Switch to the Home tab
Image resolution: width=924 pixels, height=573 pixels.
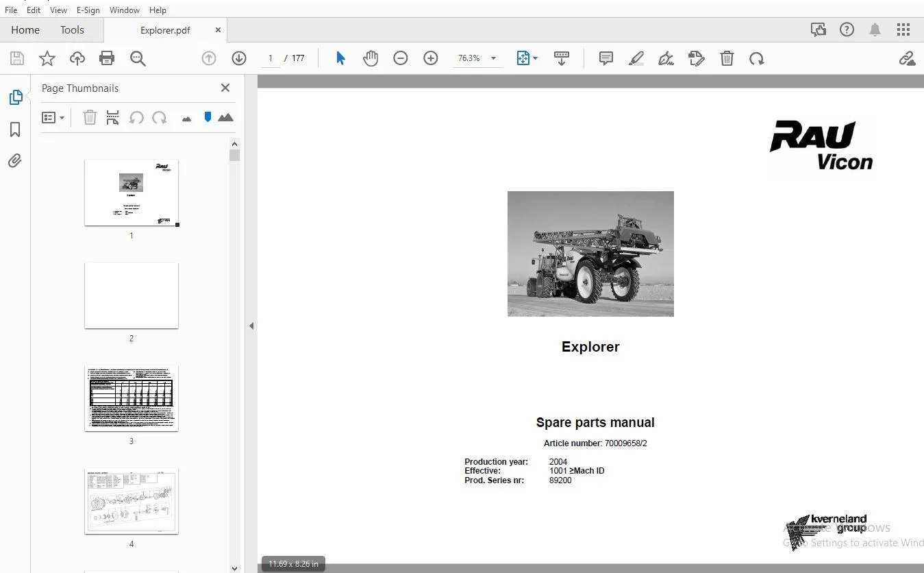[x=25, y=30]
